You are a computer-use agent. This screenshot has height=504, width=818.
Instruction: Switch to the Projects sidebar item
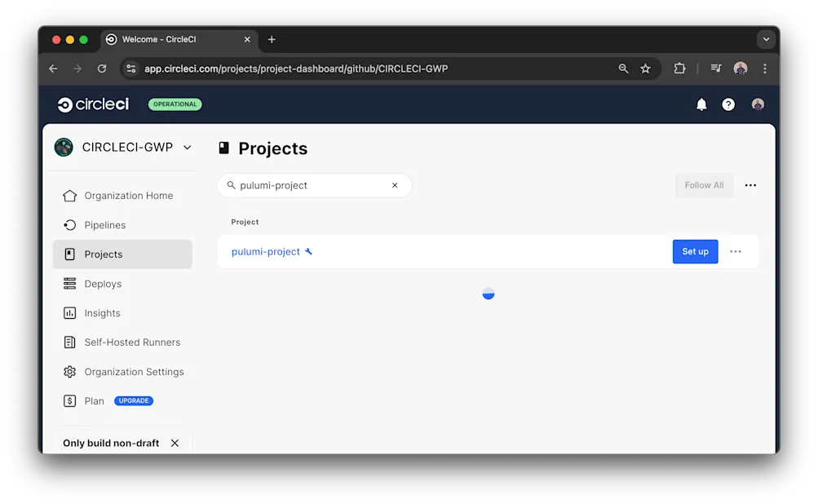point(104,254)
